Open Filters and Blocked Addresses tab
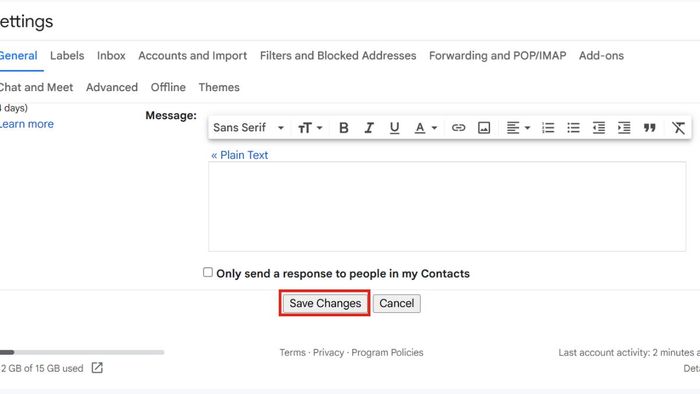Image resolution: width=700 pixels, height=394 pixels. pos(338,56)
